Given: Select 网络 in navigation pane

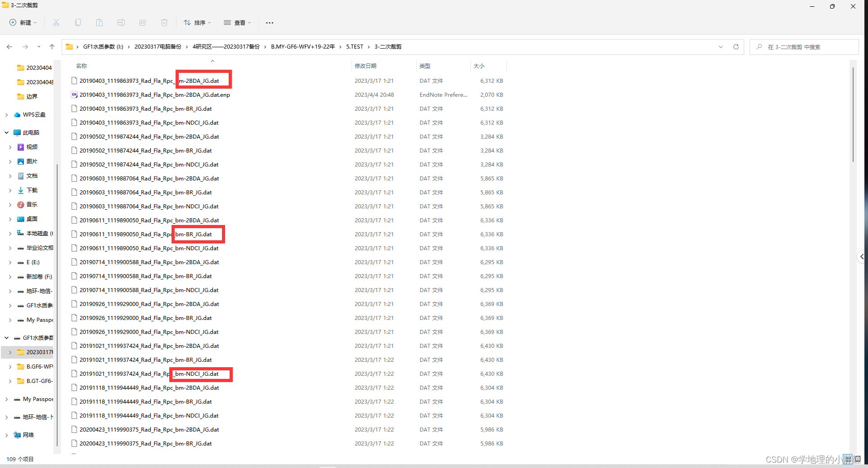Looking at the screenshot, I should 24,435.
